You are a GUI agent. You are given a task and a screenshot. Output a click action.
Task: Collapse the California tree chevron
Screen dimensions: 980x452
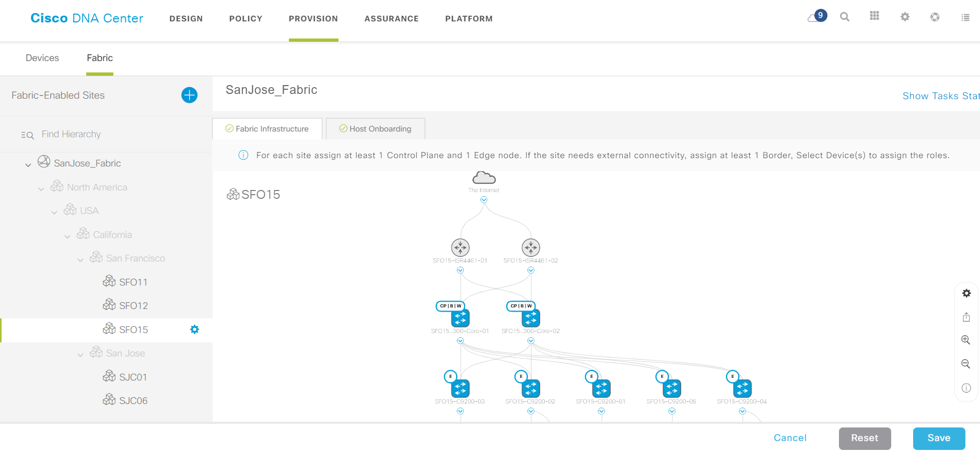coord(67,236)
